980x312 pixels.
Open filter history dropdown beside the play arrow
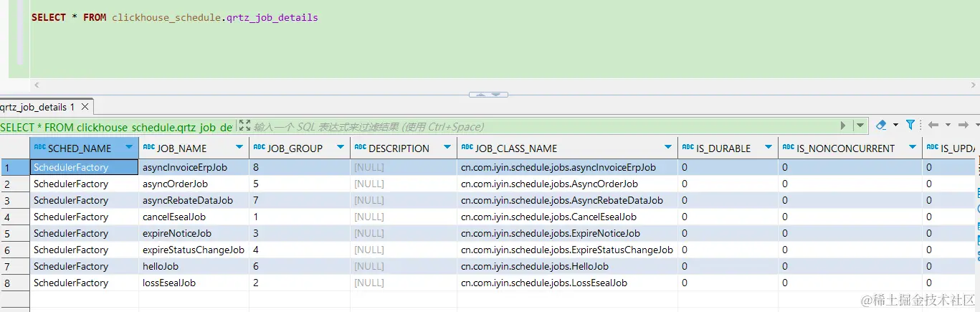point(860,126)
